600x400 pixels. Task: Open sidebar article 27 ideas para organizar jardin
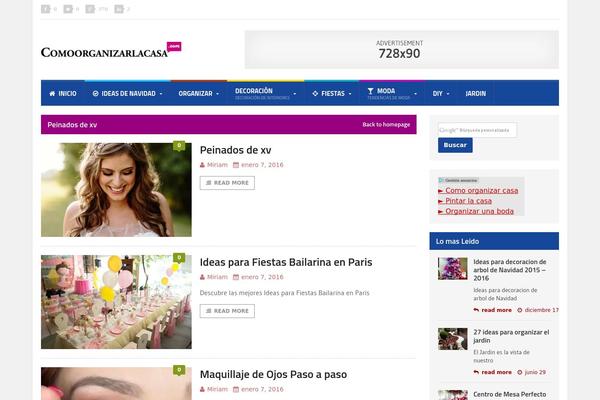pyautogui.click(x=511, y=336)
